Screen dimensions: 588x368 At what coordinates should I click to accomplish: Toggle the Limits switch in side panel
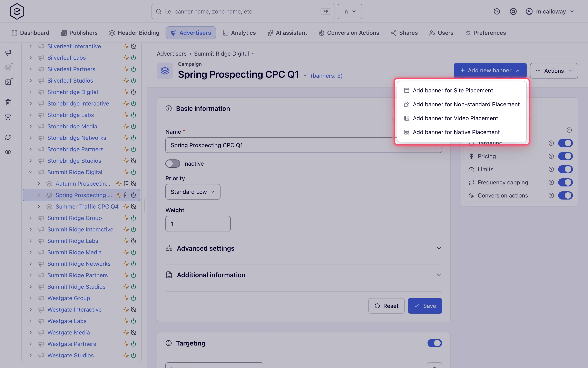click(565, 169)
